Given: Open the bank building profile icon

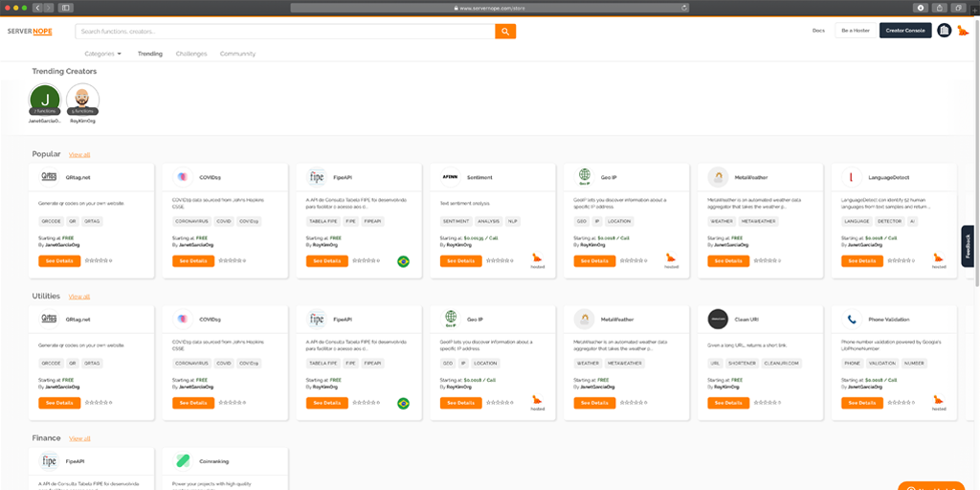Looking at the screenshot, I should 944,31.
